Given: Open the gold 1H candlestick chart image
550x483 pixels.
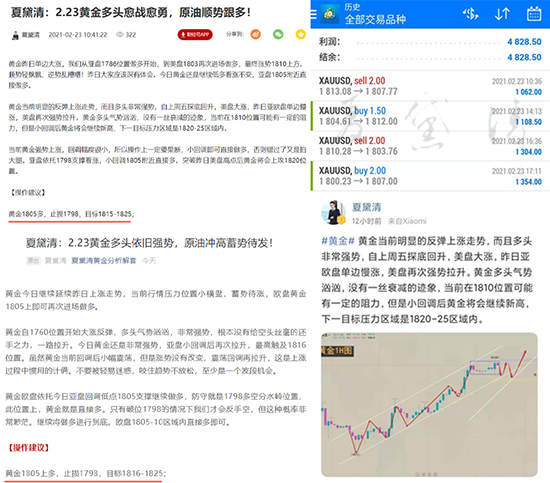Looking at the screenshot, I should (429, 404).
